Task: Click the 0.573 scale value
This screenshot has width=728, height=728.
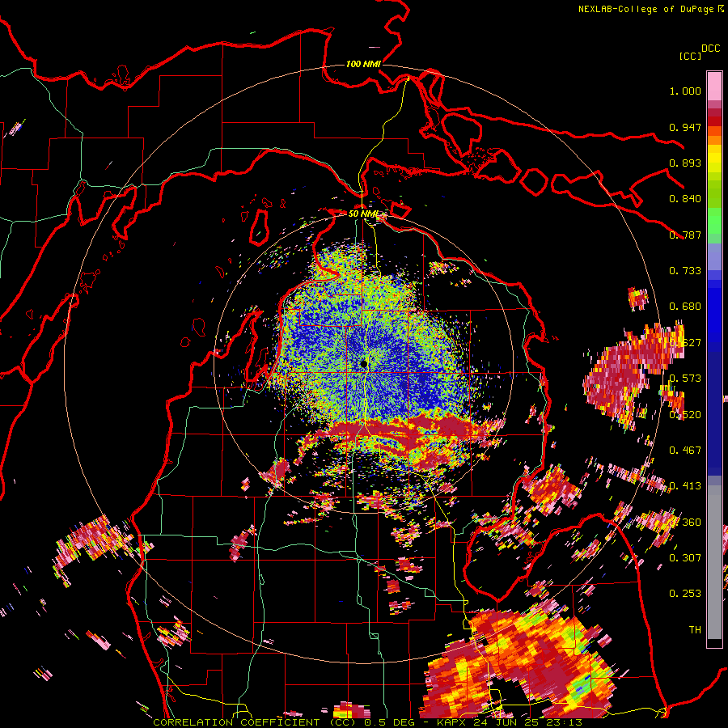Action: click(687, 379)
